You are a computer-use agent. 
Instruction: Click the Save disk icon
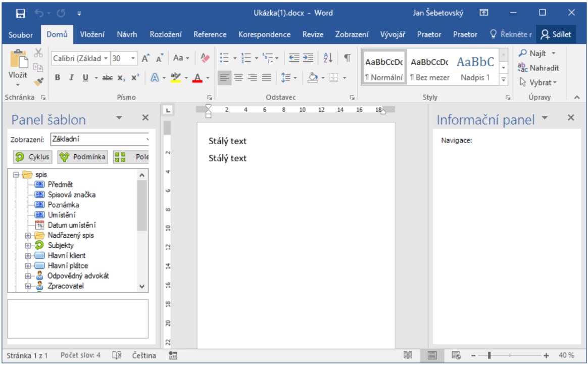click(21, 13)
